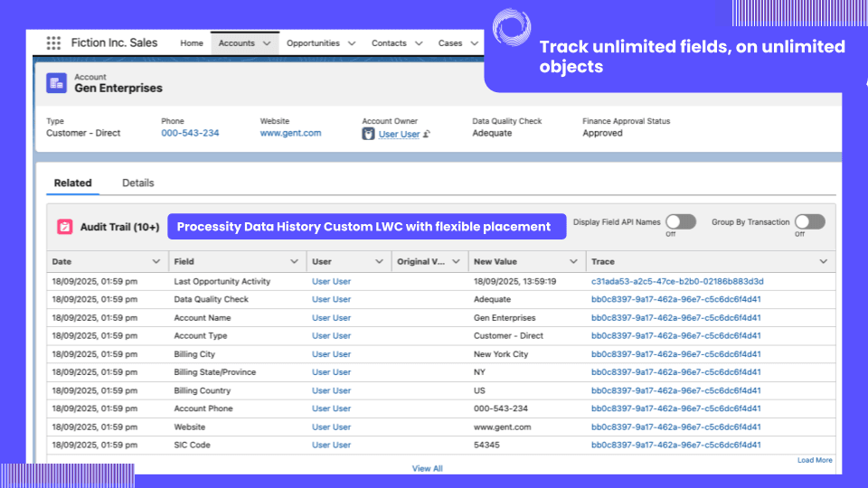This screenshot has width=868, height=488.
Task: Click the change owner icon next to User User
Action: click(x=426, y=134)
